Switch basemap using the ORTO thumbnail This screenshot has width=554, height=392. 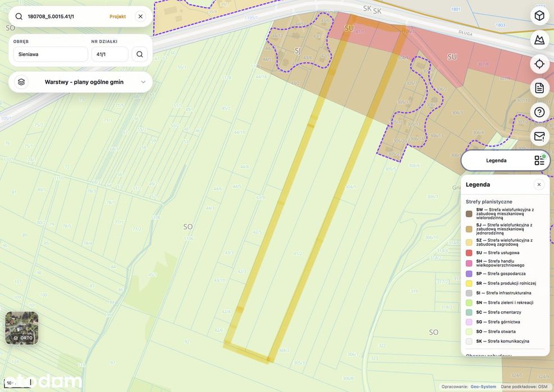point(21,328)
